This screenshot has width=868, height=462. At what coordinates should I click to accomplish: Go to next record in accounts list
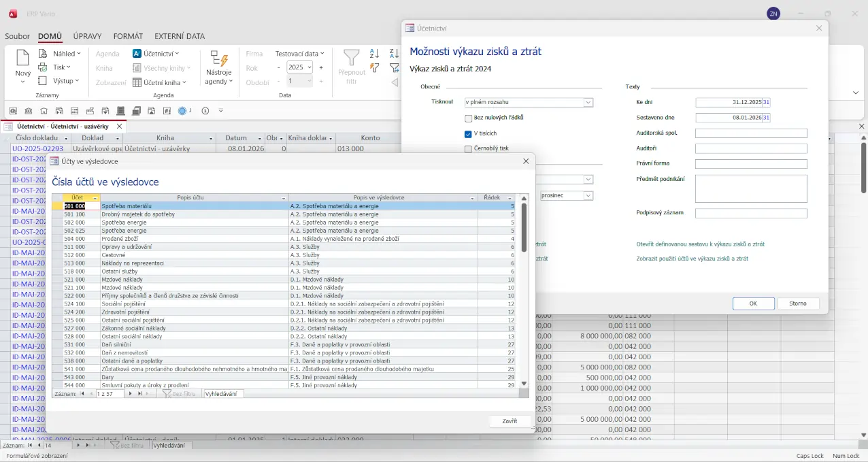coord(131,394)
